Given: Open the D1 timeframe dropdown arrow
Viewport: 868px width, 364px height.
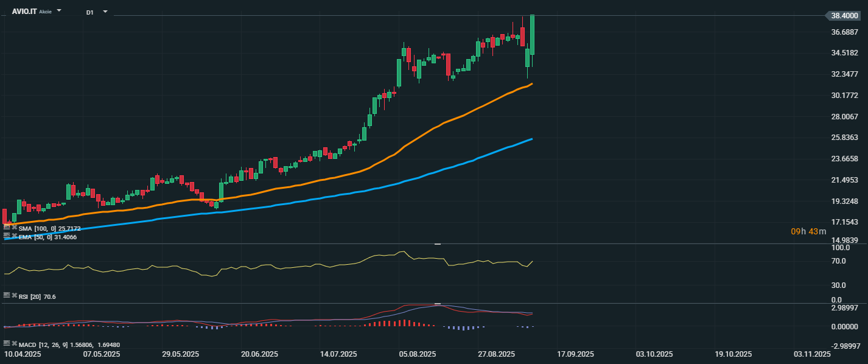Looking at the screenshot, I should 105,12.
